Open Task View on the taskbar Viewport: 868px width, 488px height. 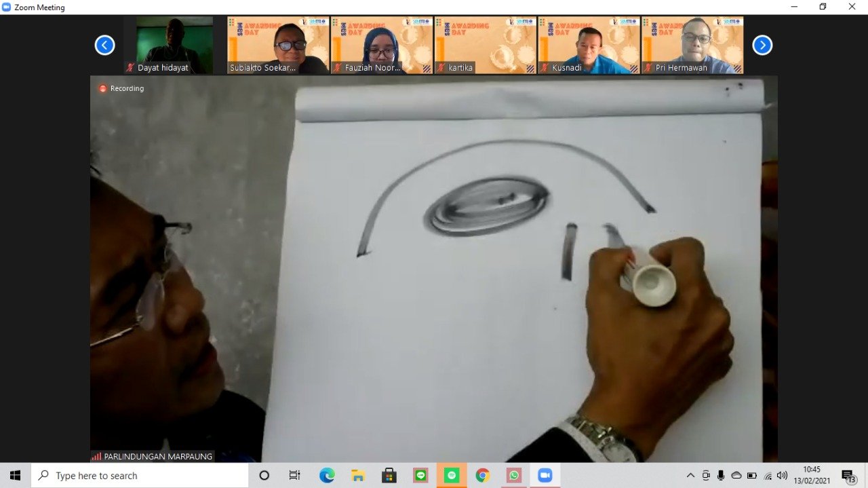point(294,475)
